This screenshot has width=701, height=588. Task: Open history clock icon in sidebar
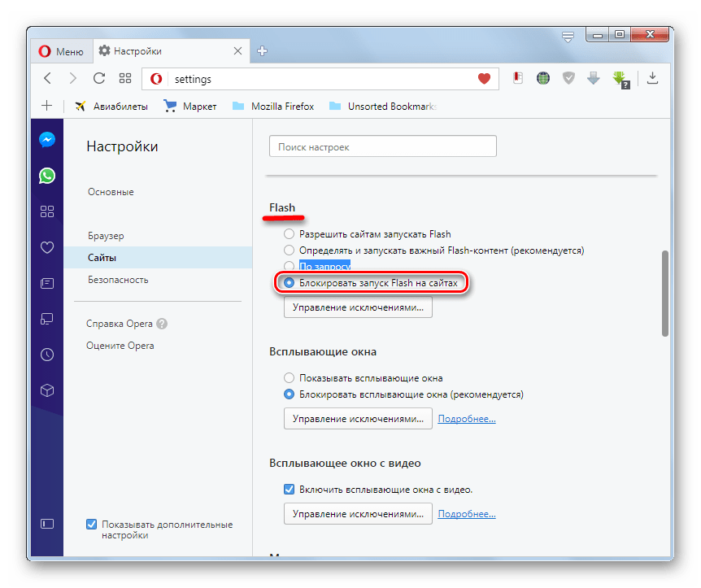coord(47,355)
